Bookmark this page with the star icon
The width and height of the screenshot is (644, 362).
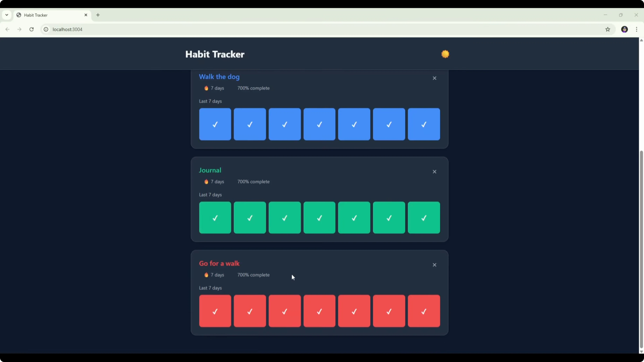[608, 29]
